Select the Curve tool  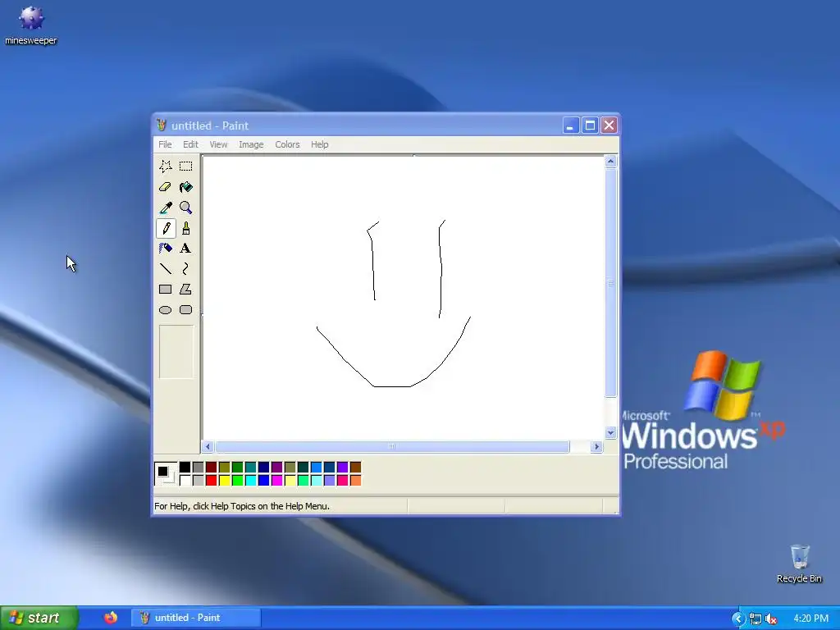click(x=186, y=269)
